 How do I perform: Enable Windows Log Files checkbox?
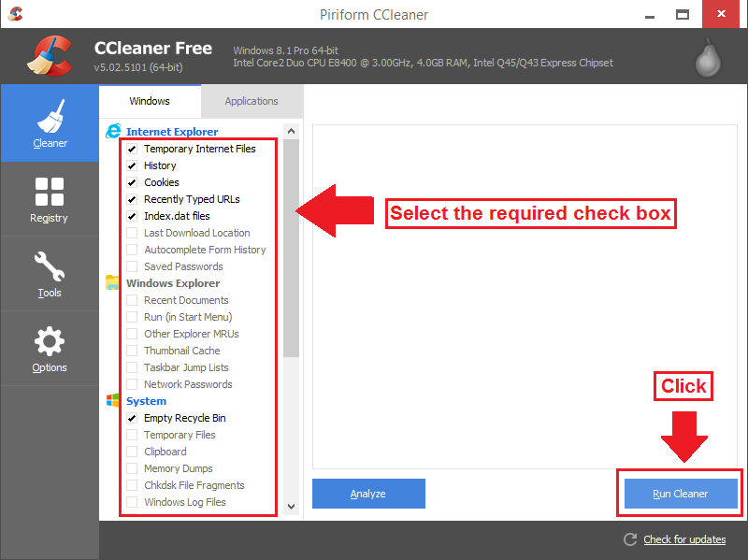(132, 502)
